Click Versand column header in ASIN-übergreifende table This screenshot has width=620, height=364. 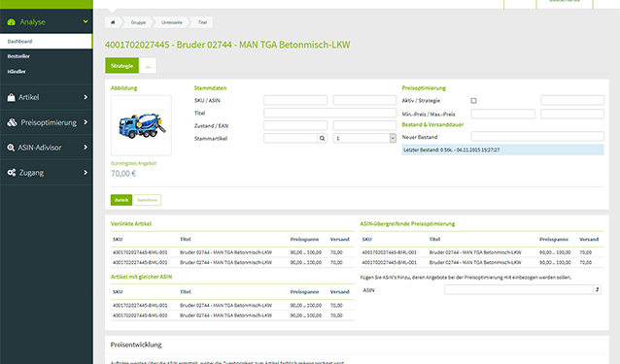pos(589,239)
